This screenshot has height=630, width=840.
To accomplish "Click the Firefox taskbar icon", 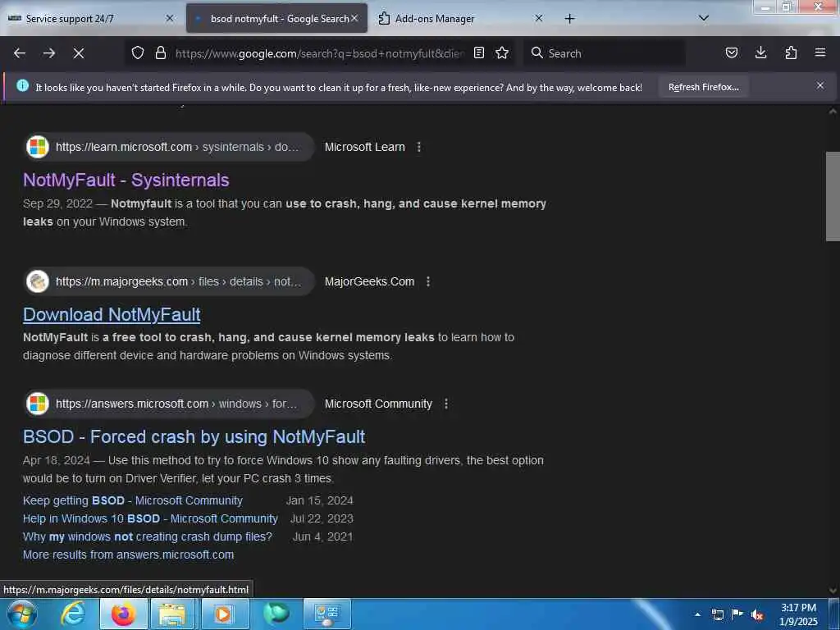I will pos(123,614).
